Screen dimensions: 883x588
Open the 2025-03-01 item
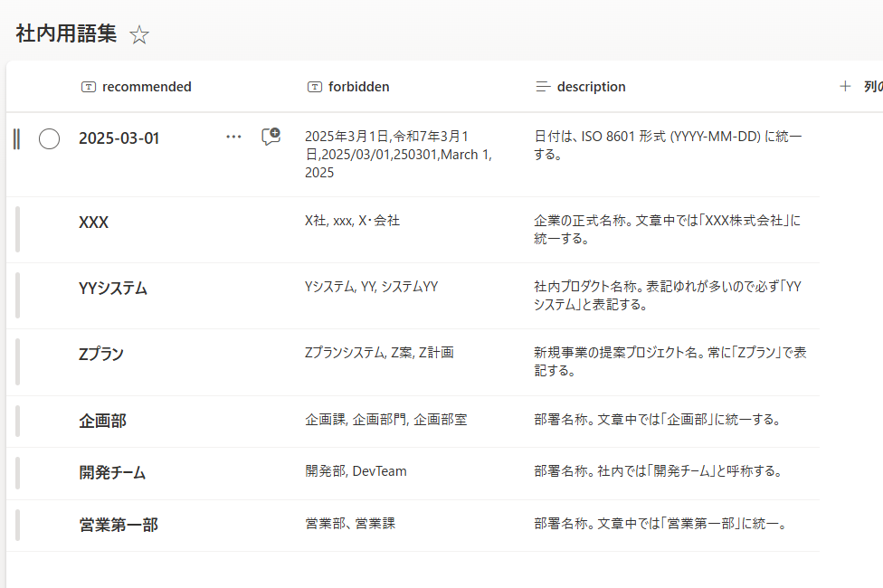[x=119, y=138]
